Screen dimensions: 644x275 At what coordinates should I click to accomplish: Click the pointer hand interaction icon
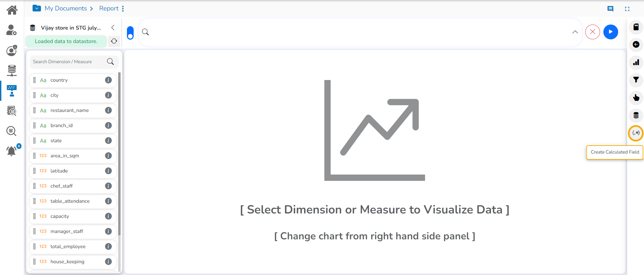pyautogui.click(x=636, y=98)
